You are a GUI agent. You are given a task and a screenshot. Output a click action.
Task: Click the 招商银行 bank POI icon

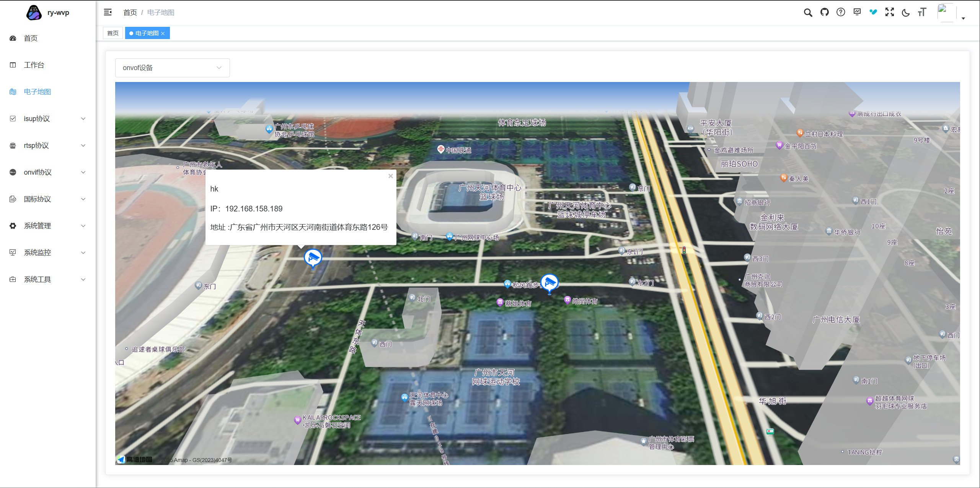click(x=739, y=201)
